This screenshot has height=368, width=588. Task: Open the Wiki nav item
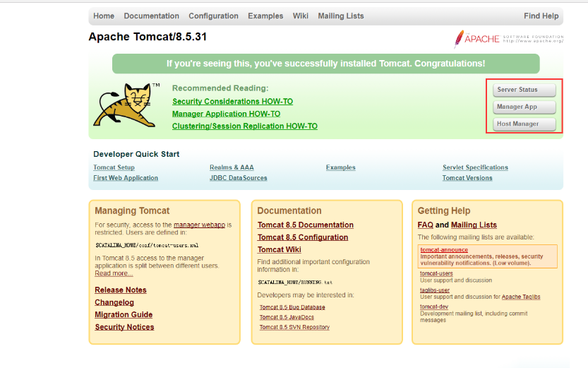point(301,16)
